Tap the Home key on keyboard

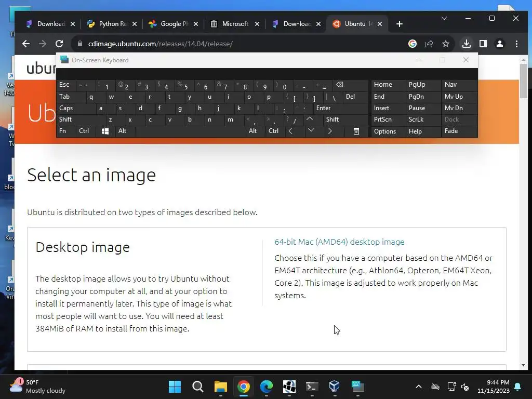click(388, 85)
